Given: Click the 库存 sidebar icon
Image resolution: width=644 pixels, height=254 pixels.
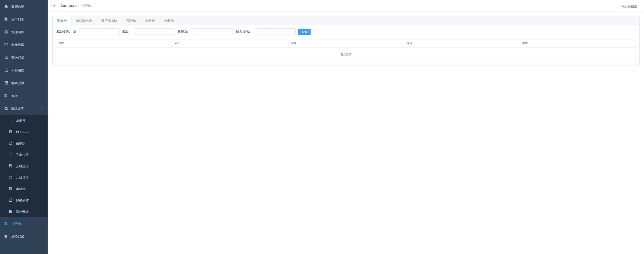Looking at the screenshot, I should click(6, 96).
